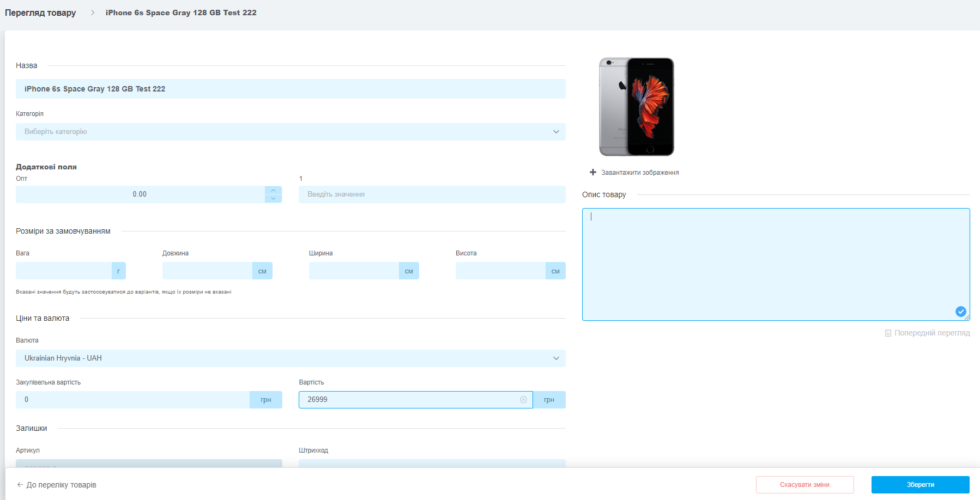Image resolution: width=980 pixels, height=500 pixels.
Task: Click the Вага weight input field
Action: click(x=64, y=271)
